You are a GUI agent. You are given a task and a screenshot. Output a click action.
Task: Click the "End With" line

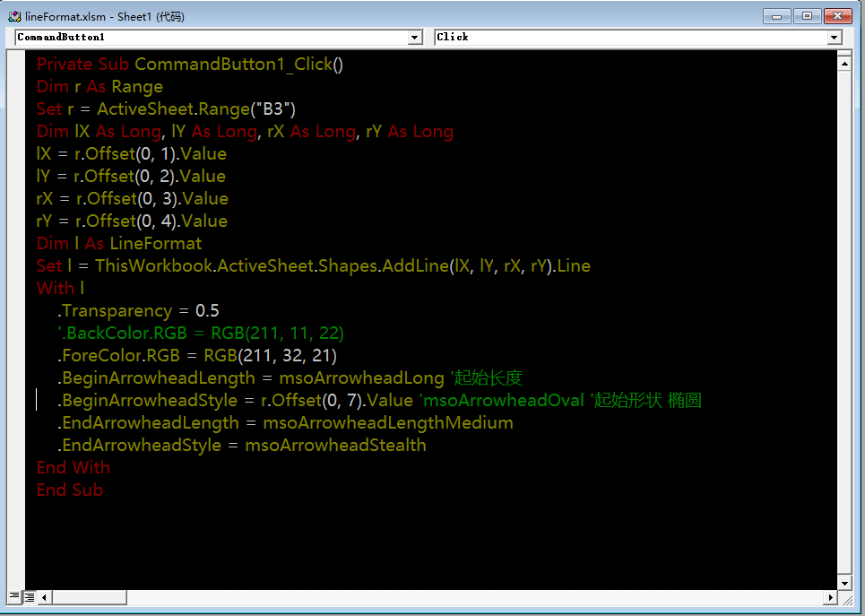[73, 467]
